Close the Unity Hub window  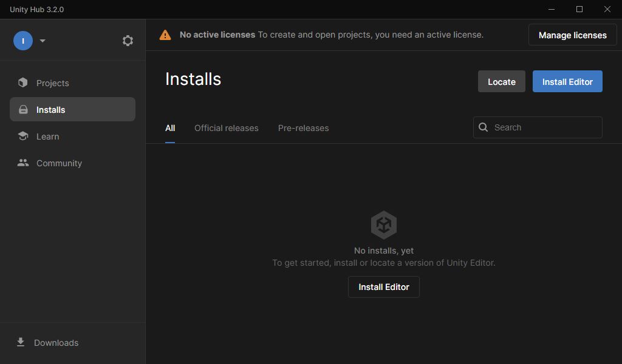[607, 9]
